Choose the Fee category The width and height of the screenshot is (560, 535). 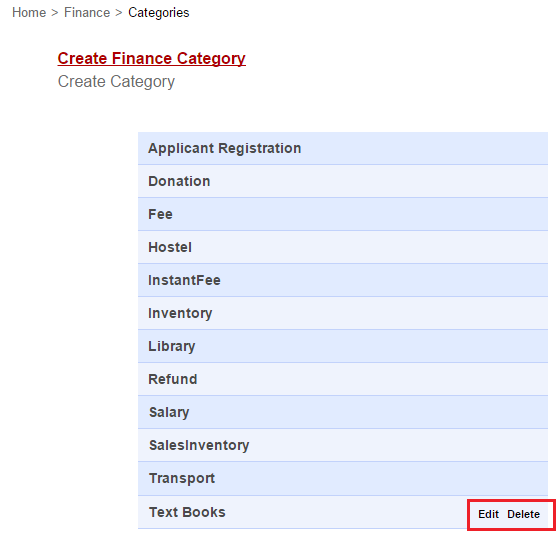(x=343, y=214)
